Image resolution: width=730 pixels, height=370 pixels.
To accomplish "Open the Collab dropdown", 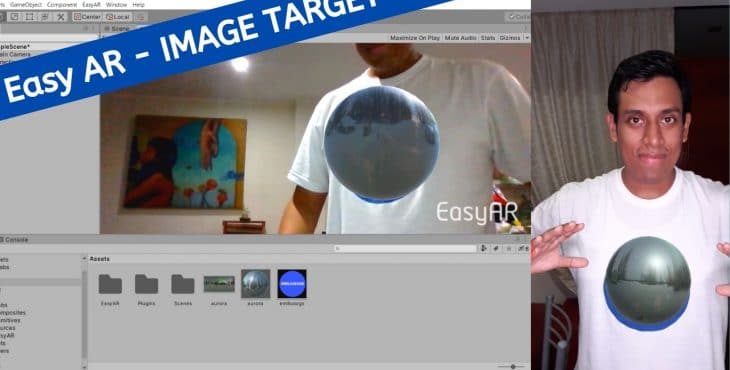I will (x=518, y=17).
